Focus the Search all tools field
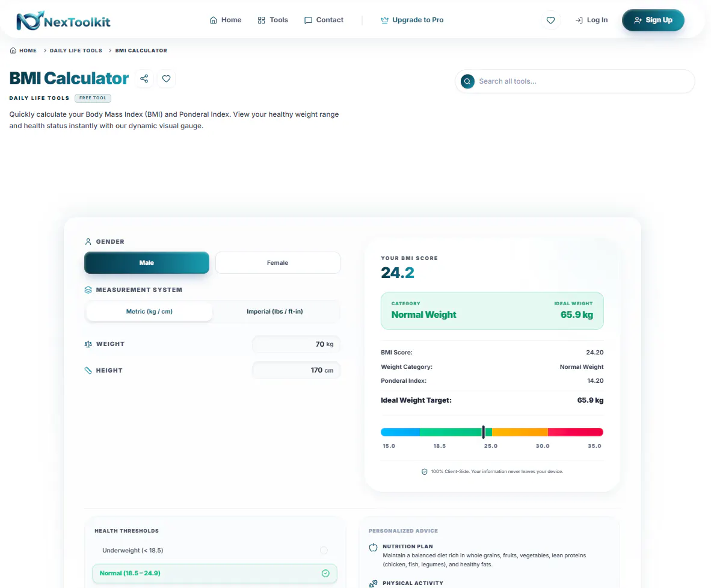 [x=575, y=81]
